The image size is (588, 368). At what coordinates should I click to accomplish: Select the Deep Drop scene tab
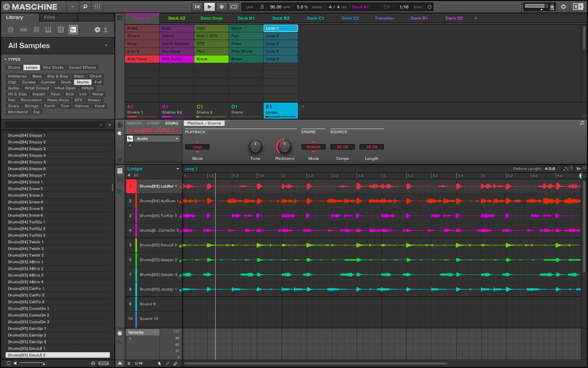211,18
